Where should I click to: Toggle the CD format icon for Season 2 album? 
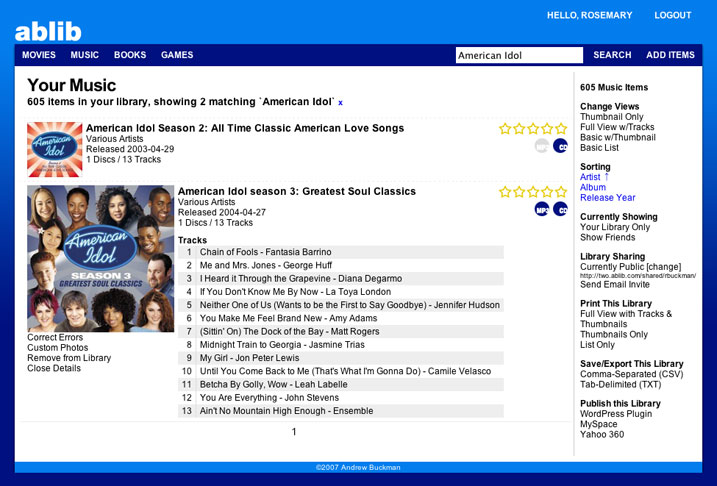(x=560, y=146)
